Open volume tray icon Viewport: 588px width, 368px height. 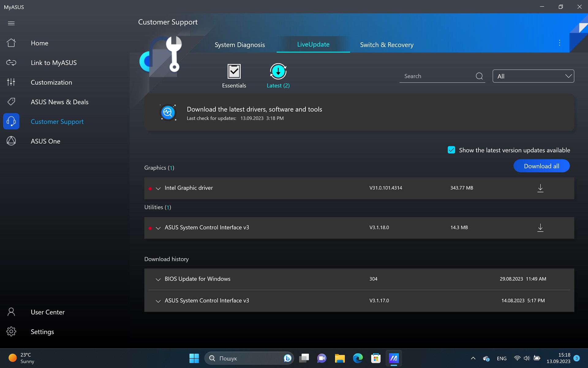[527, 358]
